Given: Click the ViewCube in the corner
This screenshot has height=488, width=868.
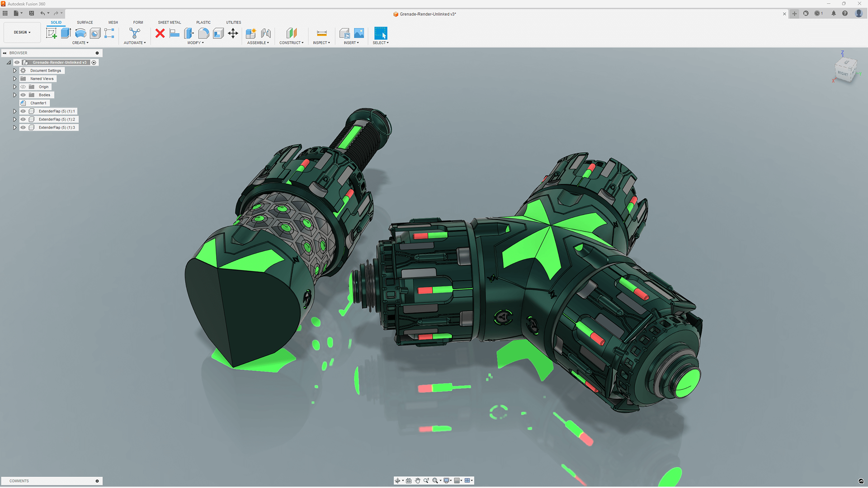Looking at the screenshot, I should 844,71.
